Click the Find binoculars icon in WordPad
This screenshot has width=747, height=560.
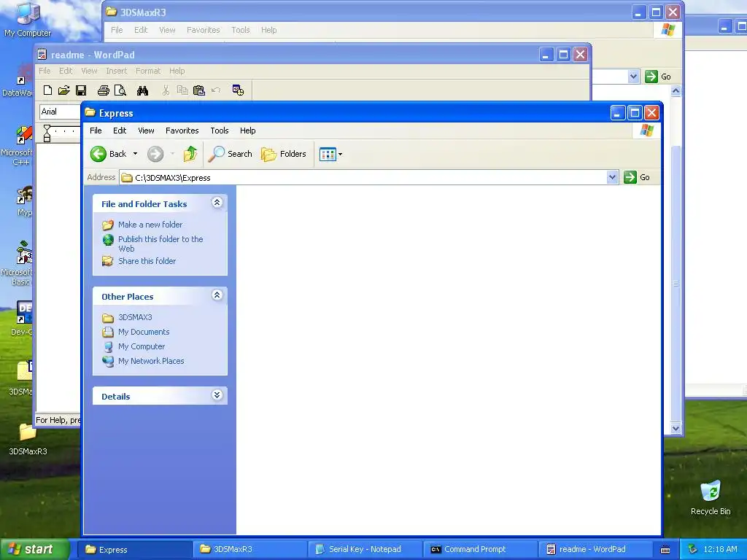[x=142, y=90]
